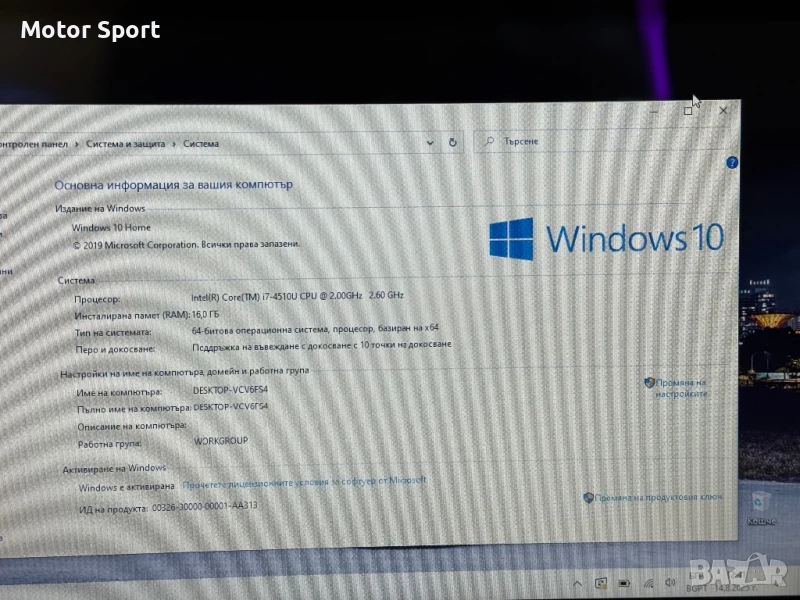Open the Кошче recycle bin desktop icon
This screenshot has width=800, height=600.
click(x=759, y=507)
